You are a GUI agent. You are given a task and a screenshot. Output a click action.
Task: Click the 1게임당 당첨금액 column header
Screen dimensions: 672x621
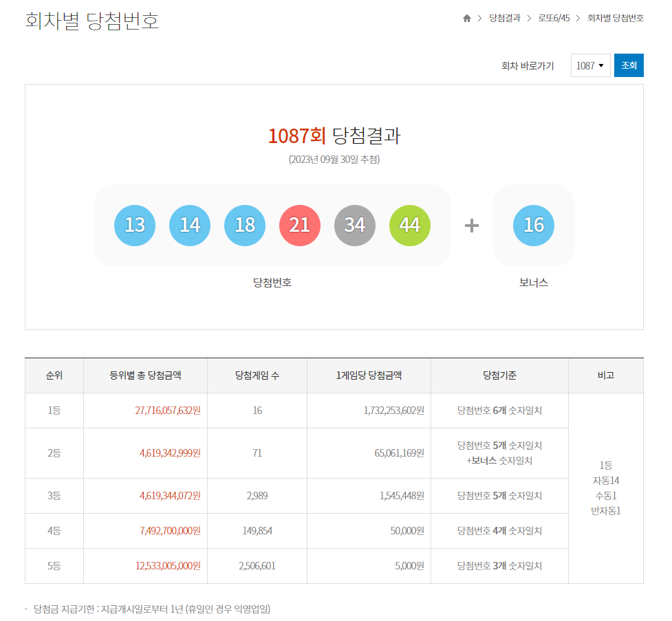(x=369, y=375)
